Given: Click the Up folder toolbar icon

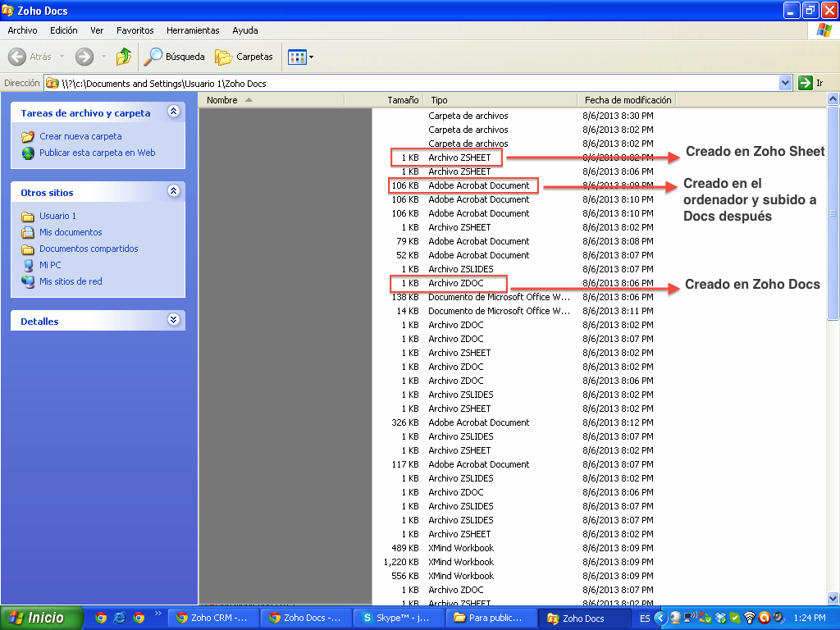Looking at the screenshot, I should pyautogui.click(x=124, y=57).
